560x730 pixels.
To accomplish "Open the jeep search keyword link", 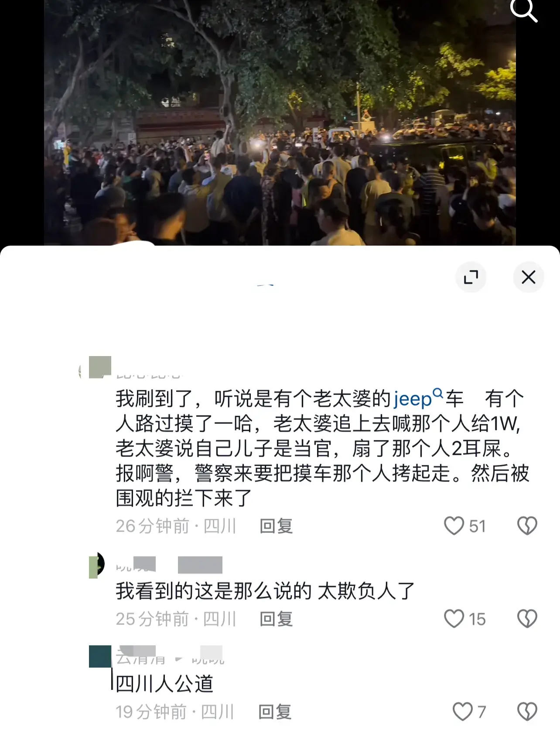I will click(412, 399).
